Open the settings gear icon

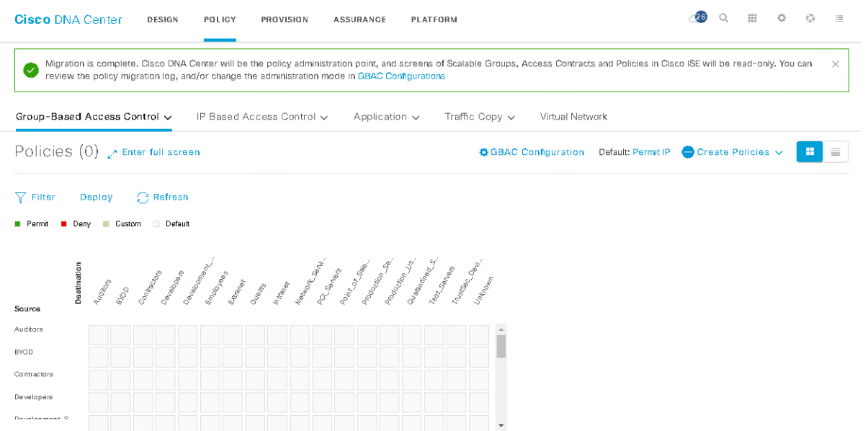click(782, 19)
